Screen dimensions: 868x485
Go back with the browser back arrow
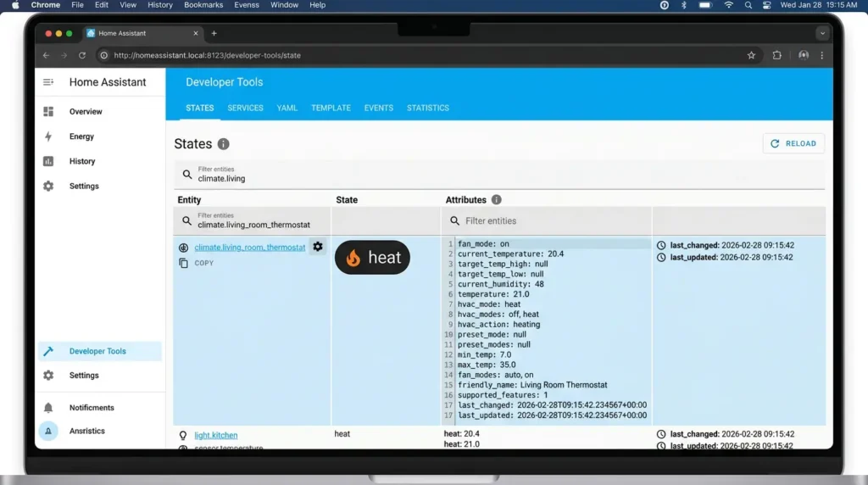[46, 55]
